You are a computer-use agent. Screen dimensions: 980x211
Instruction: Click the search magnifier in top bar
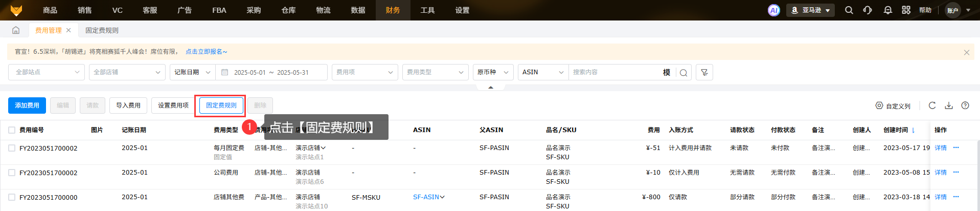(x=849, y=10)
